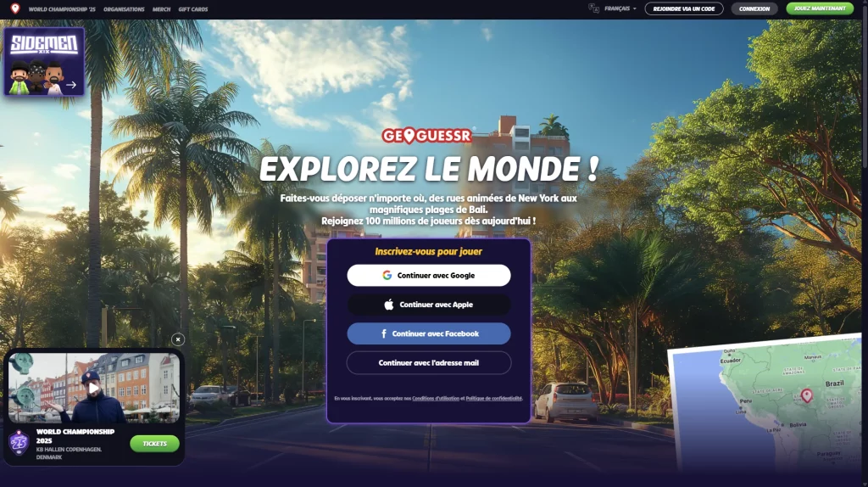Click the GeoGuessr pin logo in top bar
The width and height of the screenshot is (868, 487).
[14, 8]
